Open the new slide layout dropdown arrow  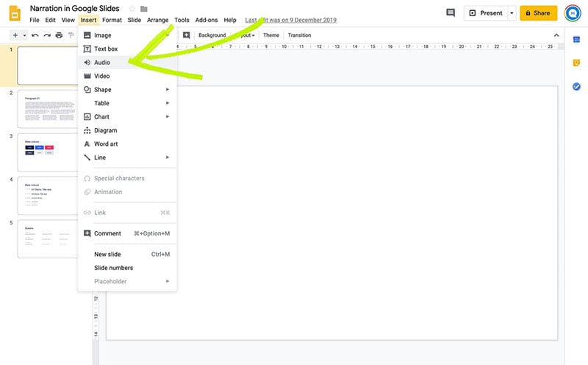pyautogui.click(x=24, y=35)
